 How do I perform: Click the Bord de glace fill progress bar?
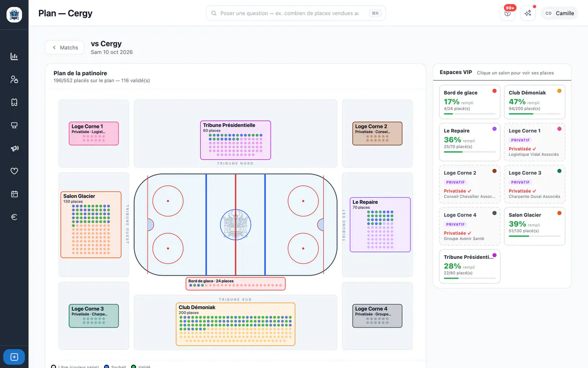(469, 114)
